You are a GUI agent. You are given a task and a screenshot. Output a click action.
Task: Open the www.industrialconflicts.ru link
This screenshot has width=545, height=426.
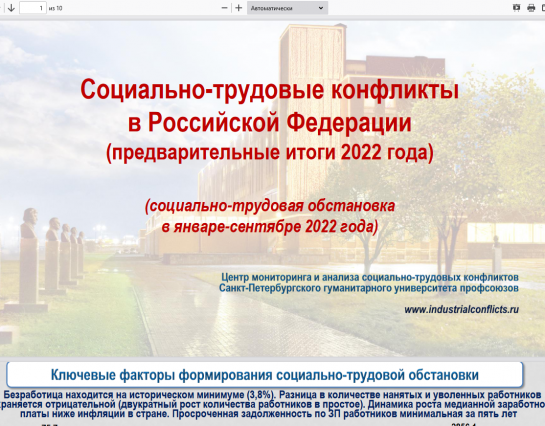click(x=461, y=309)
